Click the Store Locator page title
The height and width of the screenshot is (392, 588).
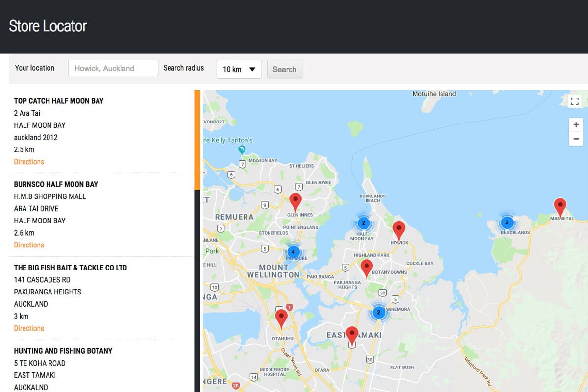coord(48,26)
